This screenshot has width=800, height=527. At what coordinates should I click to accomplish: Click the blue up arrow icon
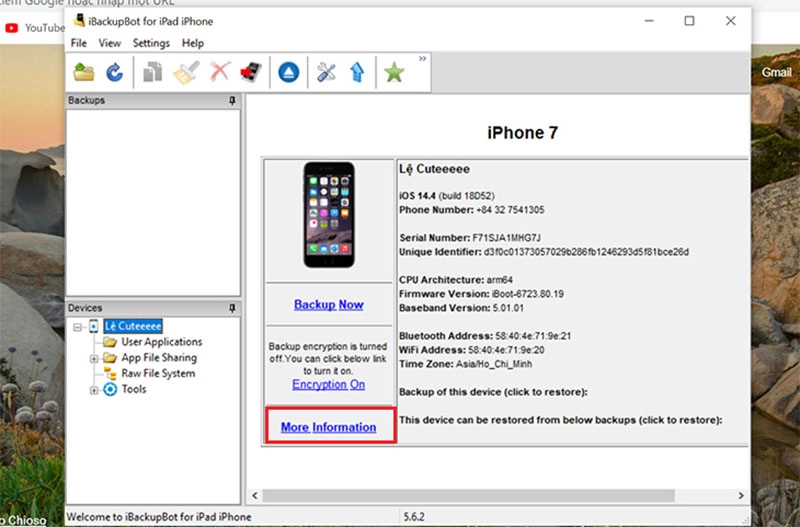(x=357, y=72)
